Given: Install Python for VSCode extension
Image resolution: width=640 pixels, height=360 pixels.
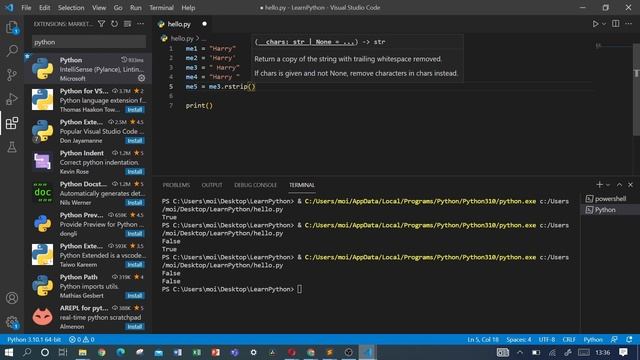Looking at the screenshot, I should point(135,110).
